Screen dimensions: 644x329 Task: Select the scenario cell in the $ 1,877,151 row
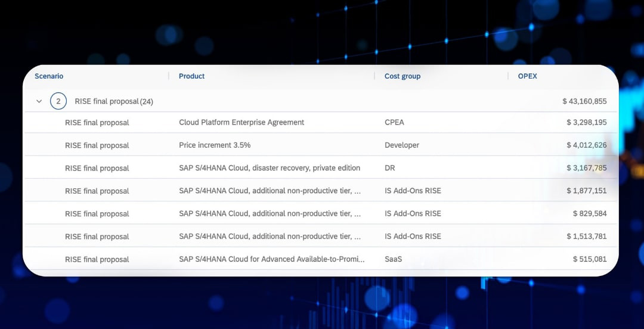[x=97, y=191]
